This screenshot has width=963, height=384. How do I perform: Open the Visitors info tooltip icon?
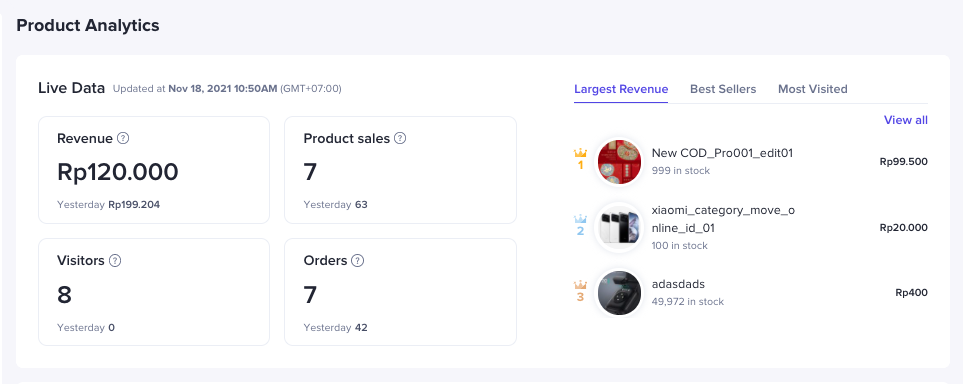(115, 261)
